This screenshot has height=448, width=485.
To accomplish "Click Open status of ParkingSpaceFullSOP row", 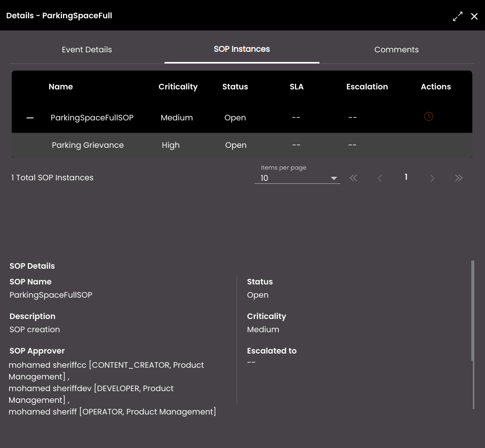I will coord(235,117).
